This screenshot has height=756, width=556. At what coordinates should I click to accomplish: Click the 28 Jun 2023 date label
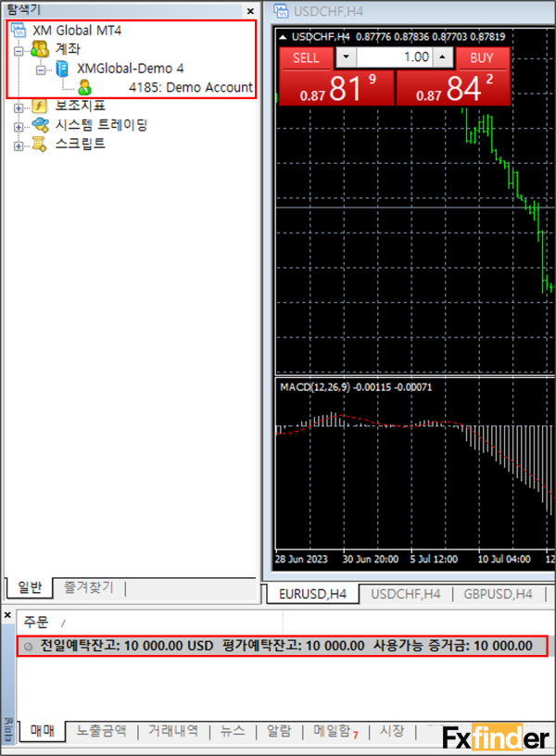pyautogui.click(x=301, y=560)
